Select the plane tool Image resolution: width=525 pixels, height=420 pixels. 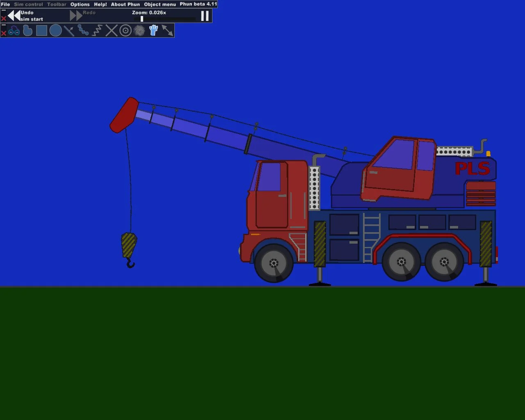(x=69, y=31)
